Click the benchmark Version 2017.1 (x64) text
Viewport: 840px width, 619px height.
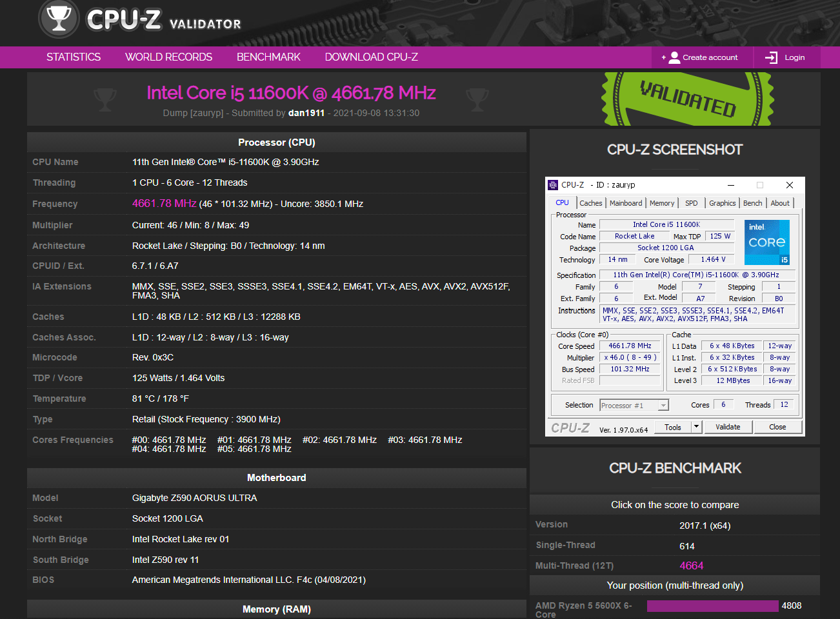click(x=705, y=526)
